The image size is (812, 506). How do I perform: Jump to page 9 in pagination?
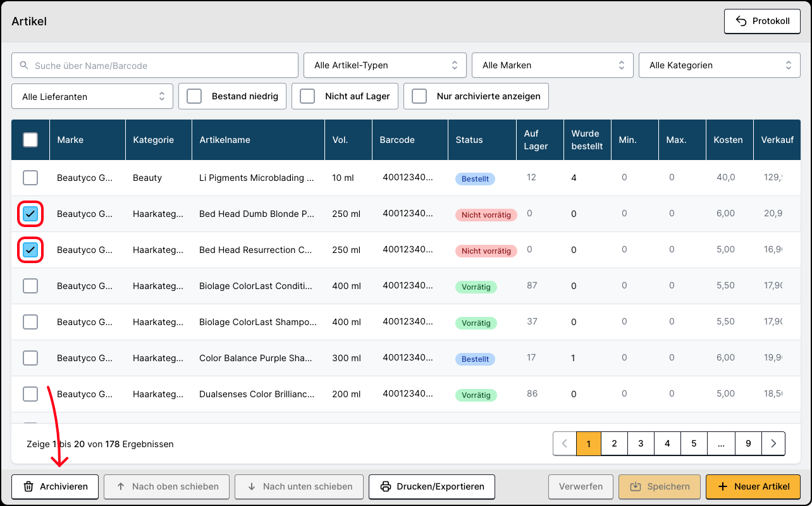(748, 444)
